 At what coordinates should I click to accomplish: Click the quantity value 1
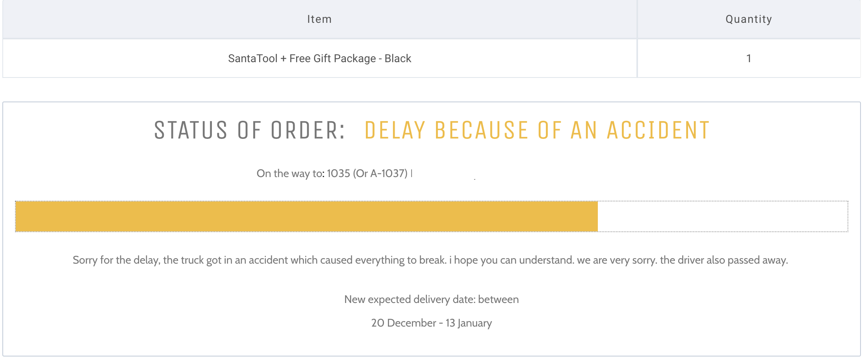pos(749,59)
